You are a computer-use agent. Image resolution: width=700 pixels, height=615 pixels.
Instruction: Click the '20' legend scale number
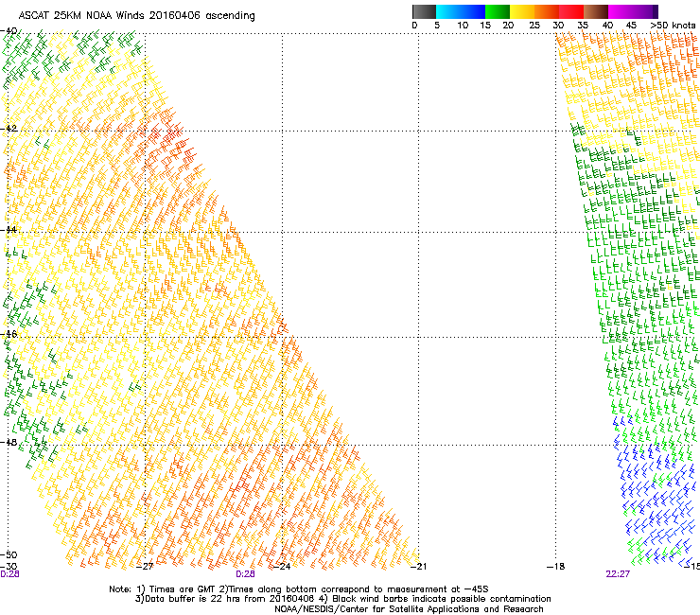(508, 26)
